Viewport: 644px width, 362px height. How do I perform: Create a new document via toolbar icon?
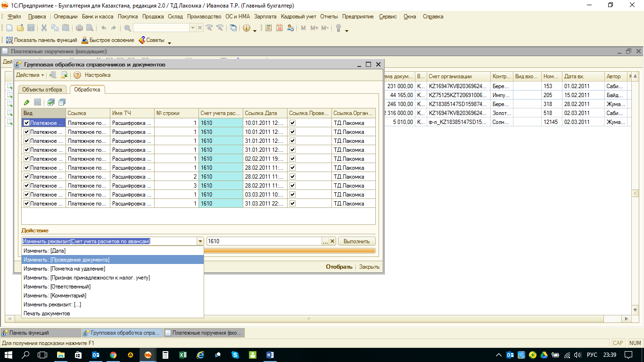pyautogui.click(x=9, y=28)
